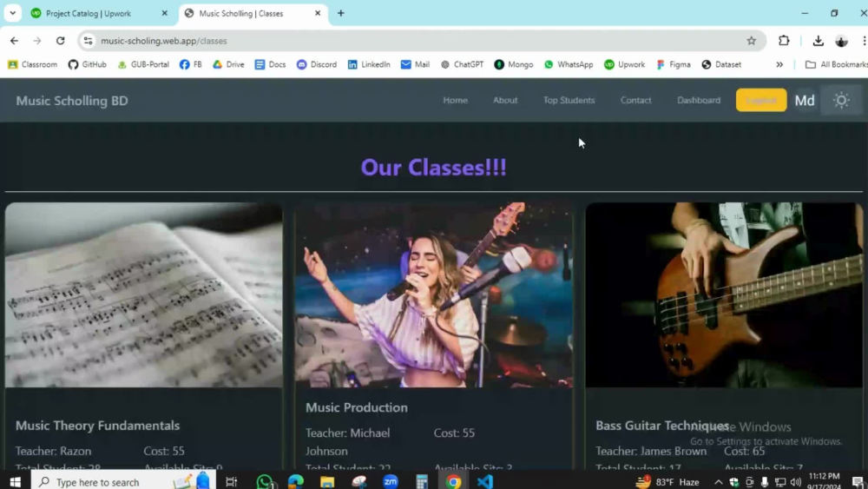Viewport: 868px width, 489px height.
Task: Bookmark this page with star icon
Action: pyautogui.click(x=751, y=41)
